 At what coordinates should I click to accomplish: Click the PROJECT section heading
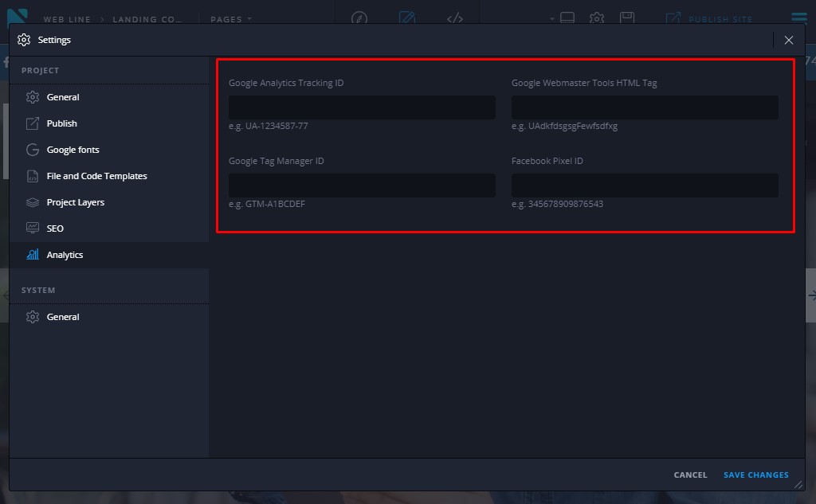pos(40,70)
